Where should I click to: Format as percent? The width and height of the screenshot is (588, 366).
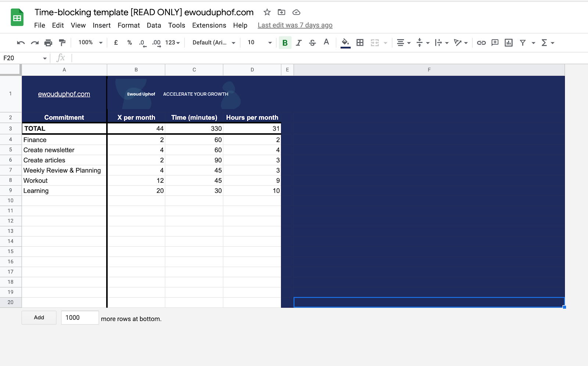click(x=129, y=43)
